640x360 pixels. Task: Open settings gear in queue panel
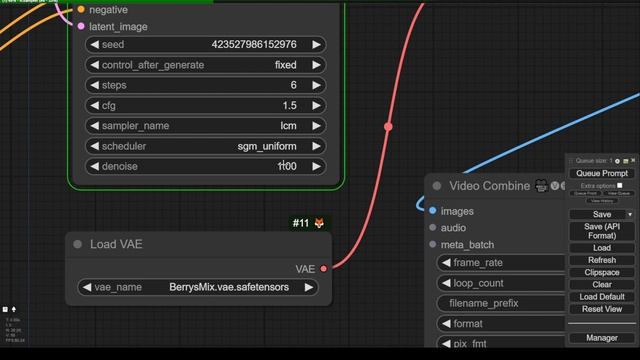click(617, 161)
